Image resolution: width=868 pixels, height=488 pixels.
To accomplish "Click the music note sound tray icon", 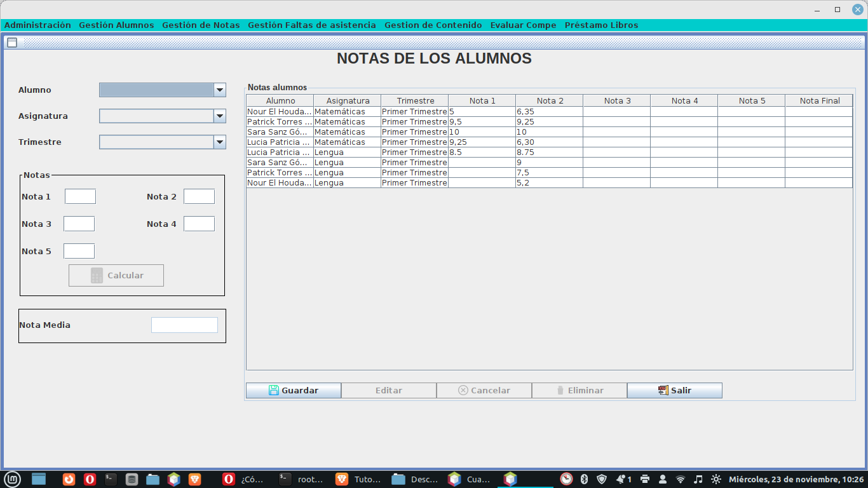I will [x=698, y=479].
